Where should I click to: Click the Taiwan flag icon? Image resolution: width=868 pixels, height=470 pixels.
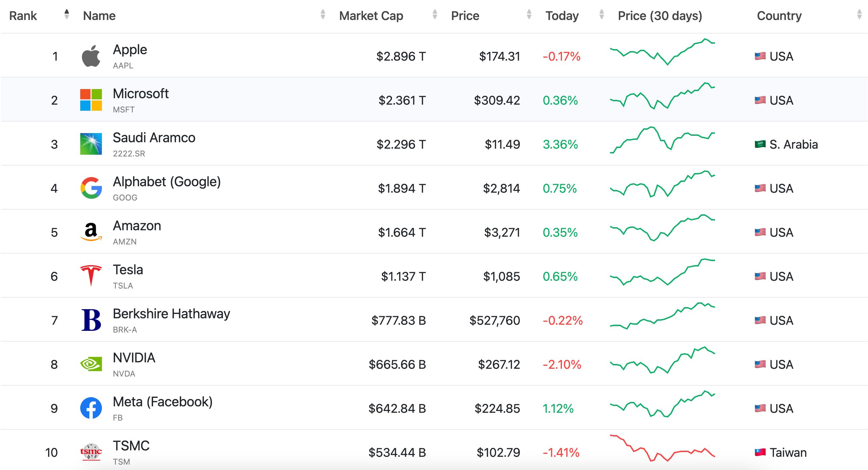(760, 452)
